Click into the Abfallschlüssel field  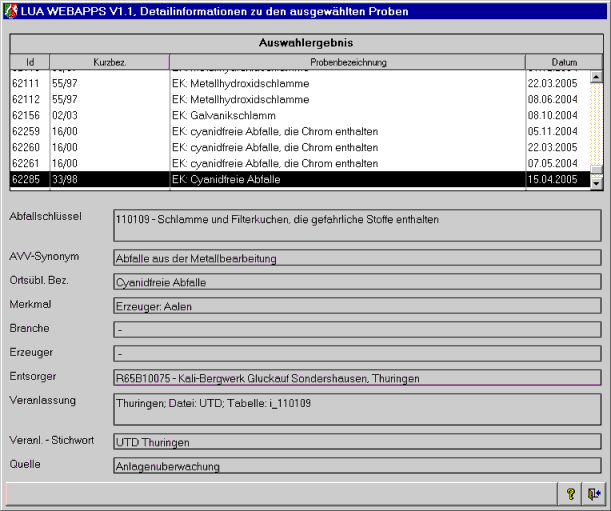[357, 225]
